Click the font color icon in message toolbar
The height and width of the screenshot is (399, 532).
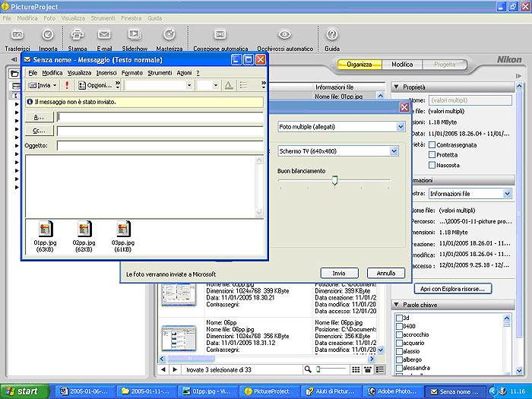(229, 85)
